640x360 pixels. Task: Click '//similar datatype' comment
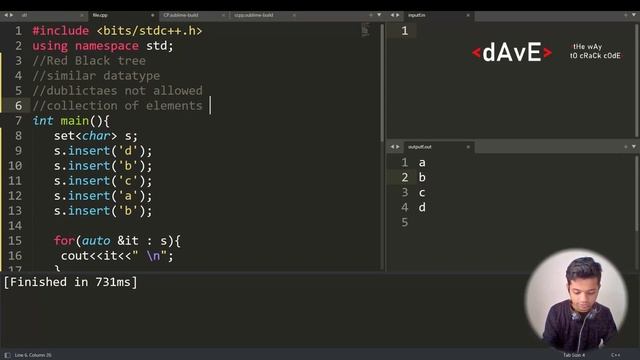(96, 76)
